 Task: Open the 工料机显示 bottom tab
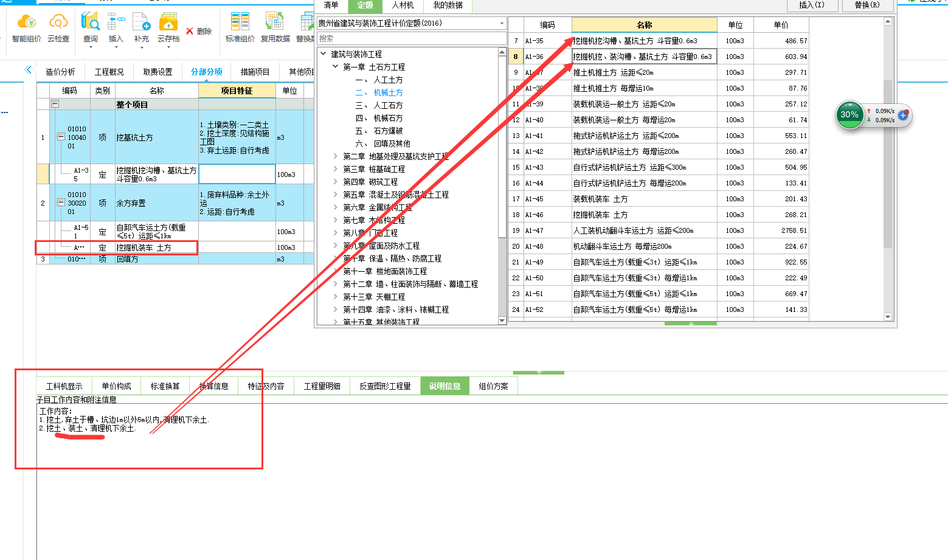(64, 386)
